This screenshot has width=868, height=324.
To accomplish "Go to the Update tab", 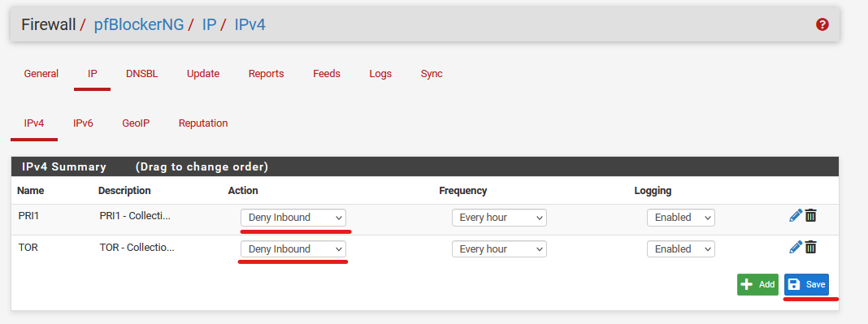I will tap(203, 74).
